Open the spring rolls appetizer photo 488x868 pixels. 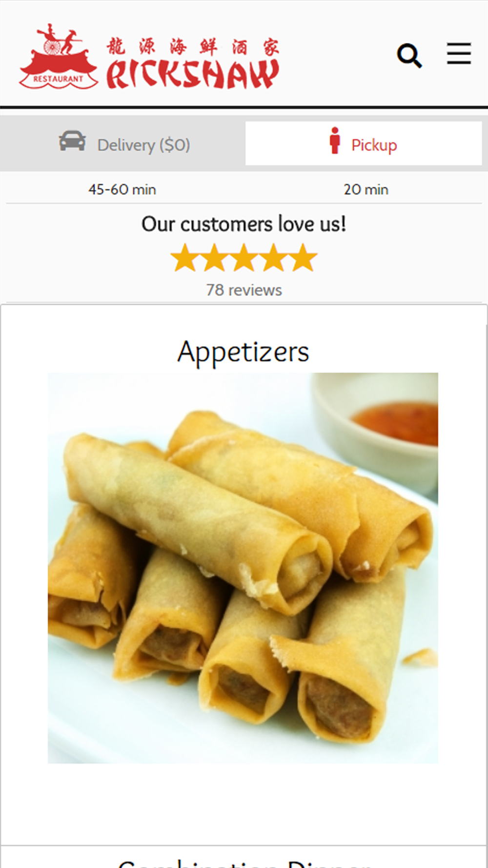point(243,568)
